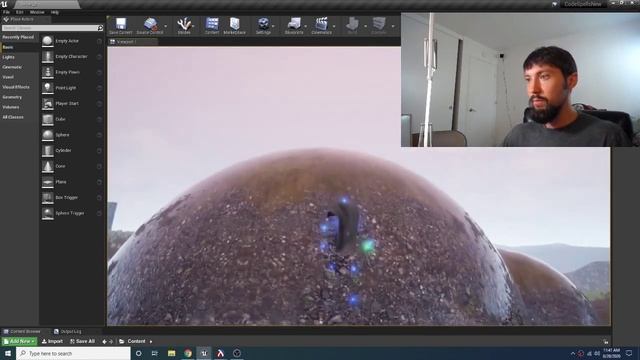The image size is (640, 360).
Task: Open the Window menu
Action: pos(37,12)
